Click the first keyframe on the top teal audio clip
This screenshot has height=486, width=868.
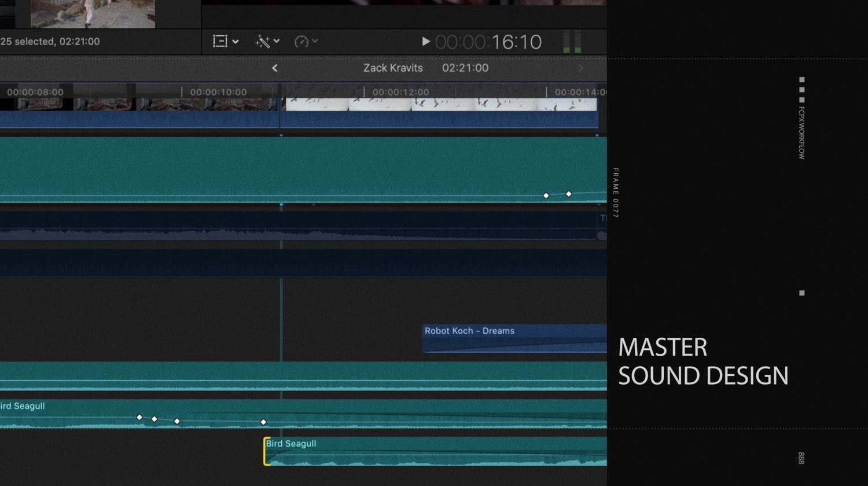point(546,196)
